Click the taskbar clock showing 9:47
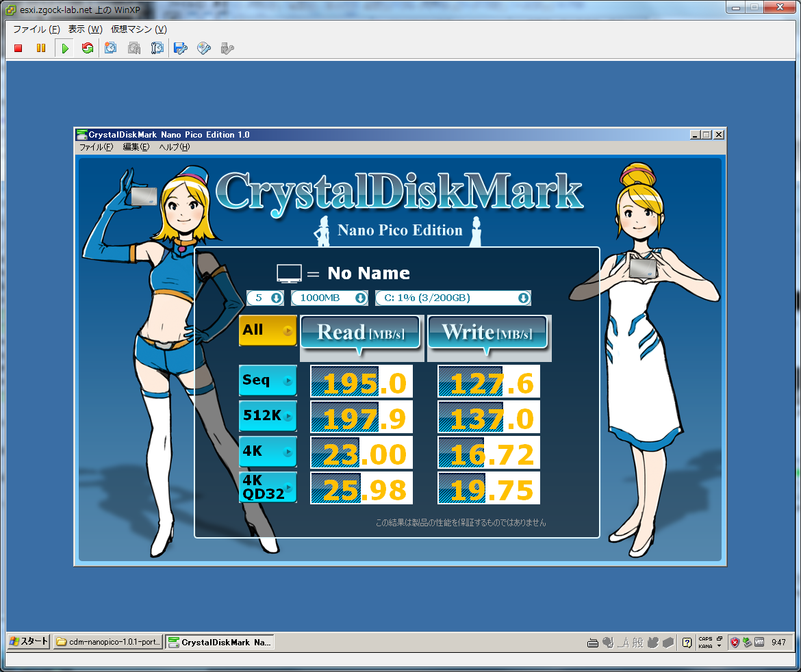This screenshot has height=672, width=801. click(x=778, y=643)
